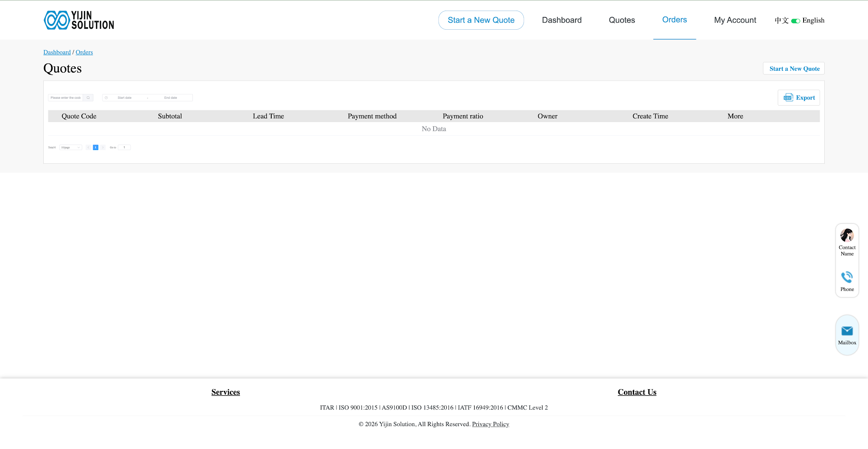Go to next page arrow in pagination
This screenshot has width=868, height=449.
103,148
